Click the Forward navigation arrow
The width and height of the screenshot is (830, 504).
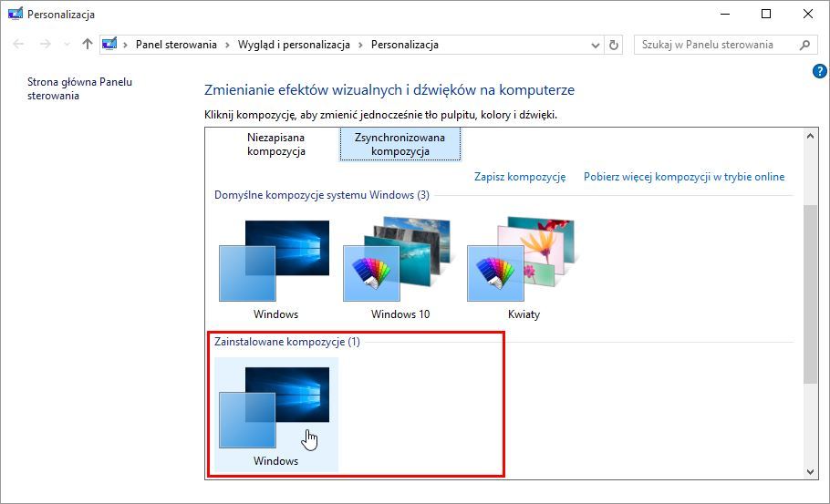[46, 44]
